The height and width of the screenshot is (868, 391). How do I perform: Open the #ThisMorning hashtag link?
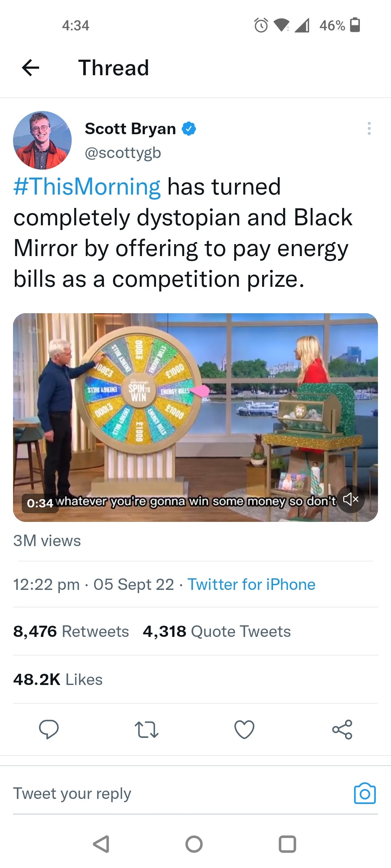(x=87, y=187)
